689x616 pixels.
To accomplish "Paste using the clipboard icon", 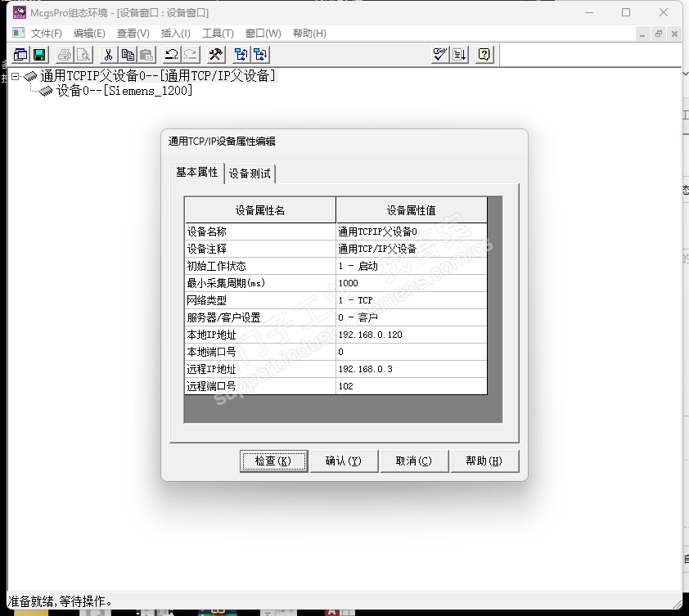I will (x=146, y=55).
